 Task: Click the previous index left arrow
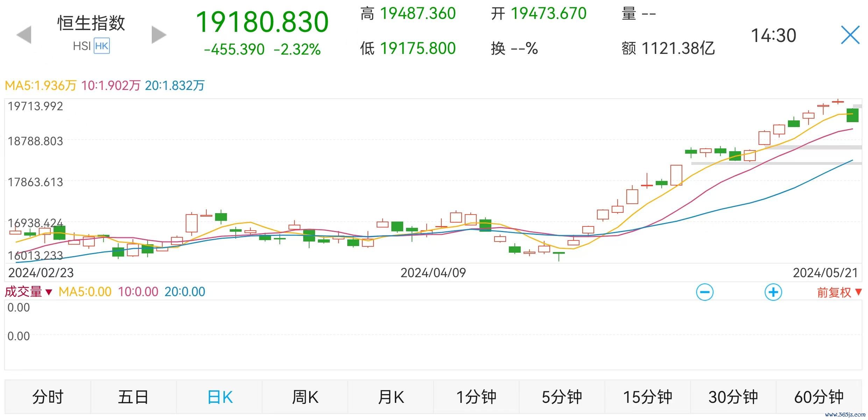point(24,35)
